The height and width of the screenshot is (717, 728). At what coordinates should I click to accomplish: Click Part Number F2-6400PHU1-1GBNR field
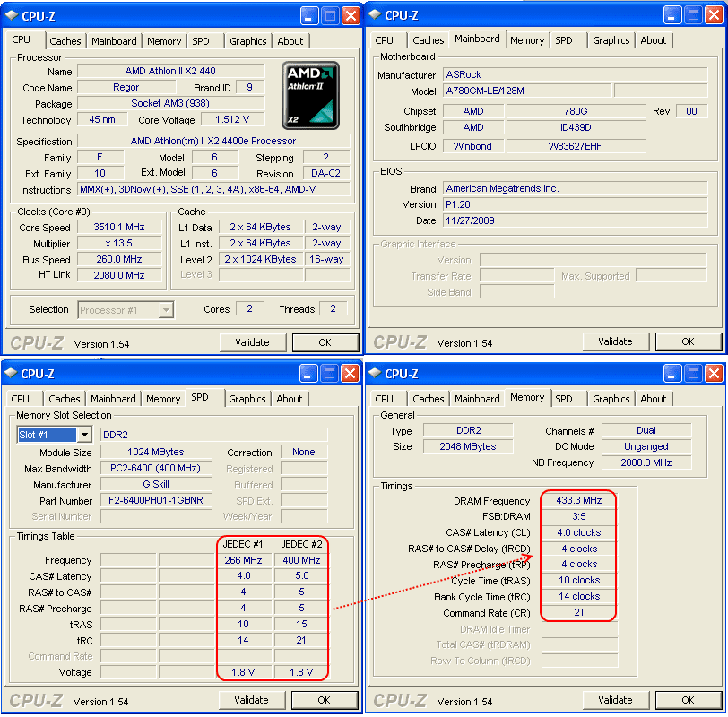(156, 501)
